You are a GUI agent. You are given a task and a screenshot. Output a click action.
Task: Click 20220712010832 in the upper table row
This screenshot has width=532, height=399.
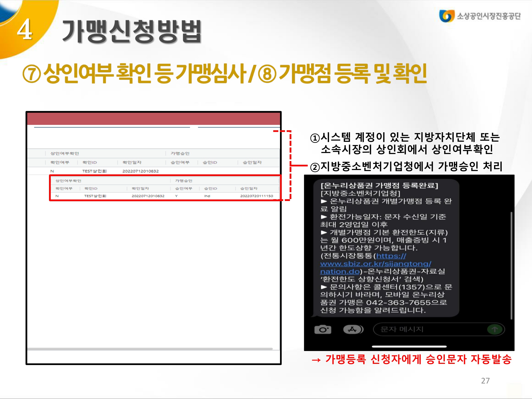(x=141, y=171)
